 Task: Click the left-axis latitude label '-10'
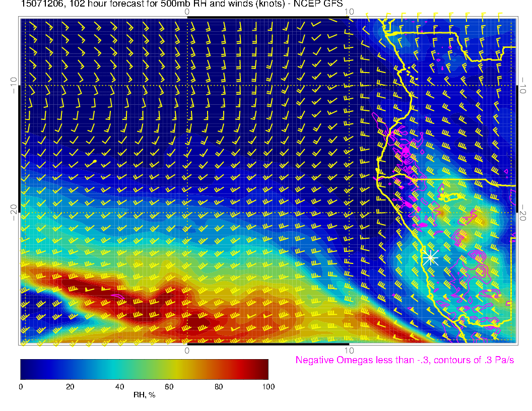13,85
